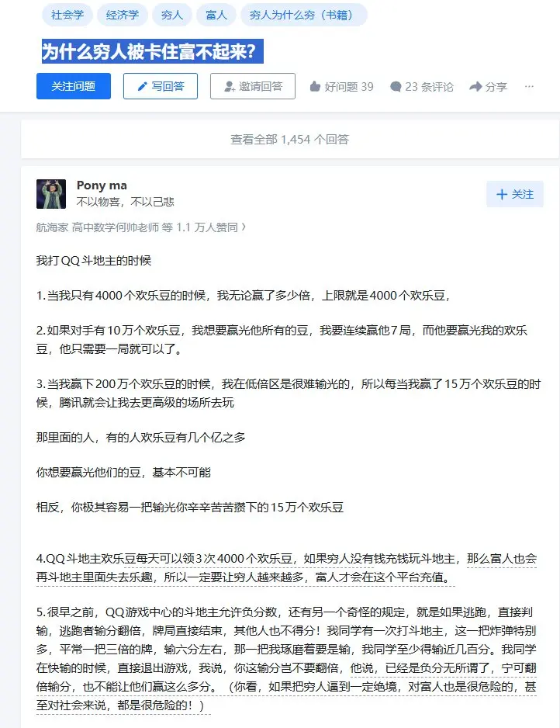Click the comment bubble icon

(x=396, y=87)
